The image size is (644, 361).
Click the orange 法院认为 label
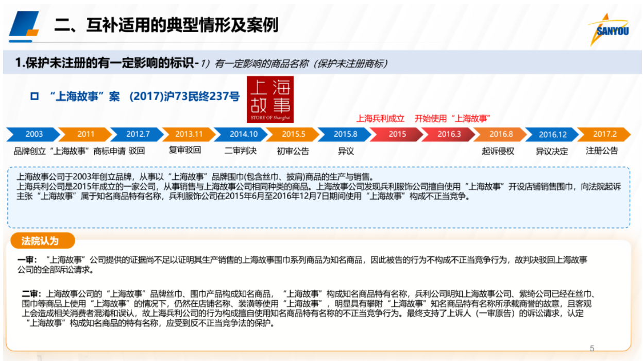tap(41, 241)
